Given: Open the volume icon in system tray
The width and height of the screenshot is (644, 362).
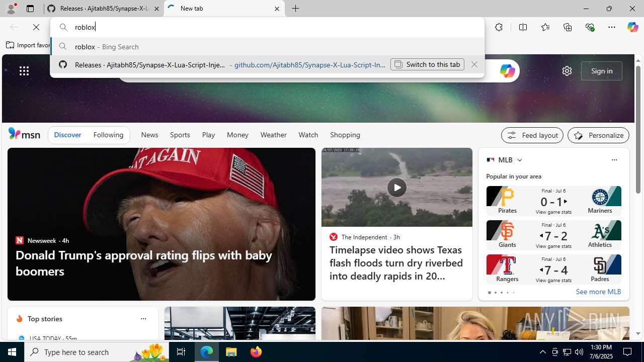Looking at the screenshot, I should tap(579, 352).
